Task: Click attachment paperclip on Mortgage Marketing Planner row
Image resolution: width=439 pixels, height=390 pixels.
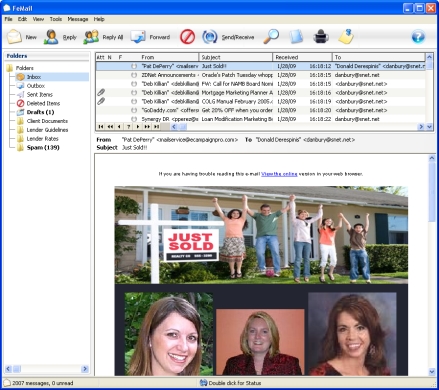Action: (x=101, y=92)
